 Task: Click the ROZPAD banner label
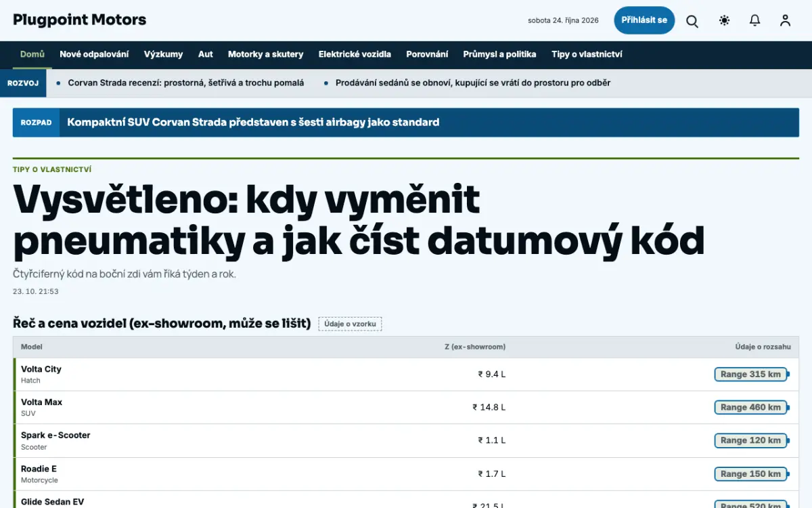point(37,123)
